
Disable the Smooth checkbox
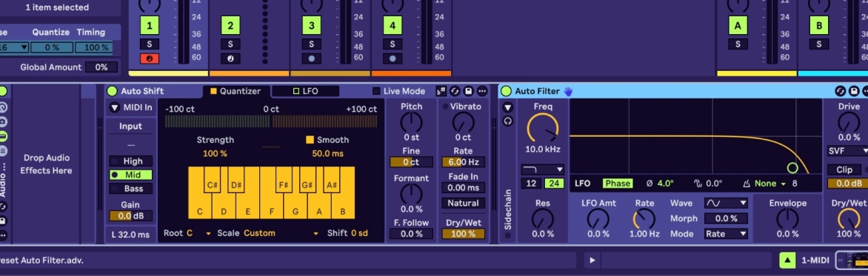(310, 140)
